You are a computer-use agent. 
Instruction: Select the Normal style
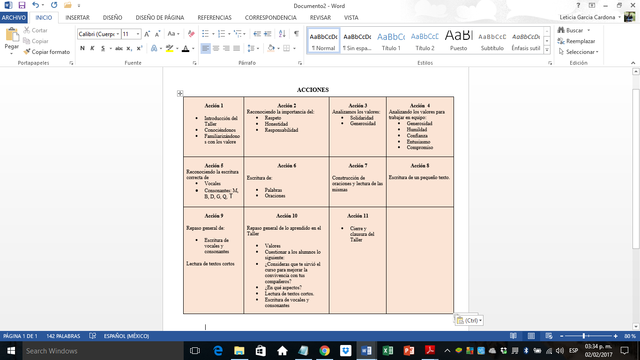323,41
